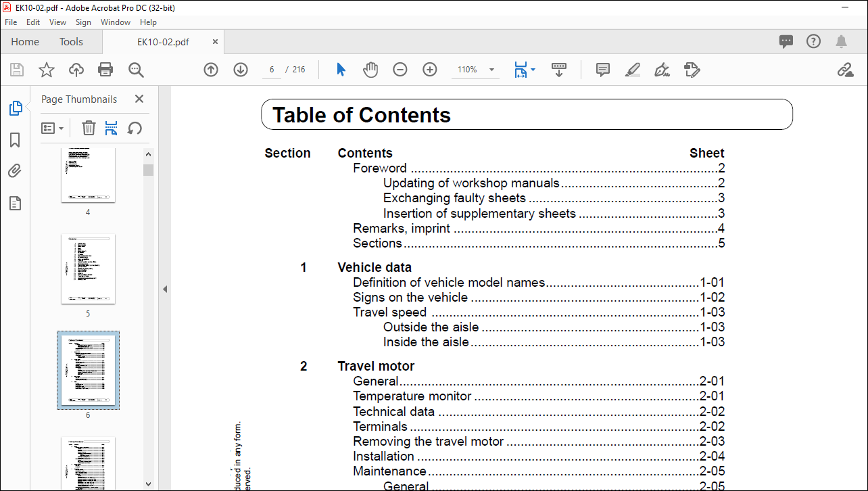
Task: Click the Save file icon
Action: (17, 70)
